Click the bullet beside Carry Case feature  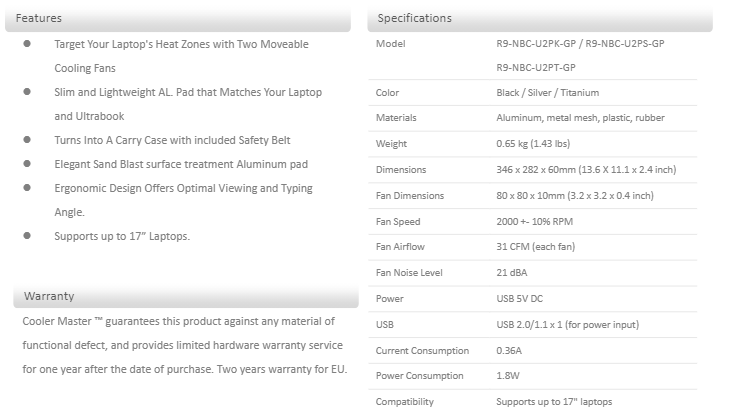click(27, 140)
